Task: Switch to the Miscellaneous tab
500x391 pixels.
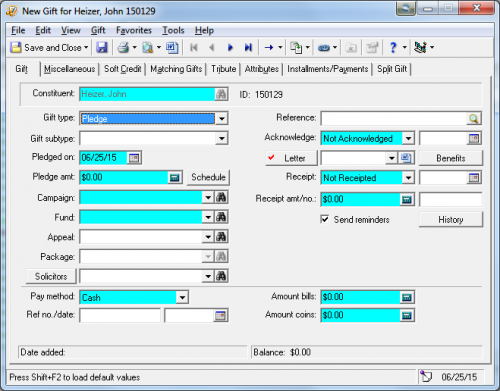Action: [x=69, y=69]
